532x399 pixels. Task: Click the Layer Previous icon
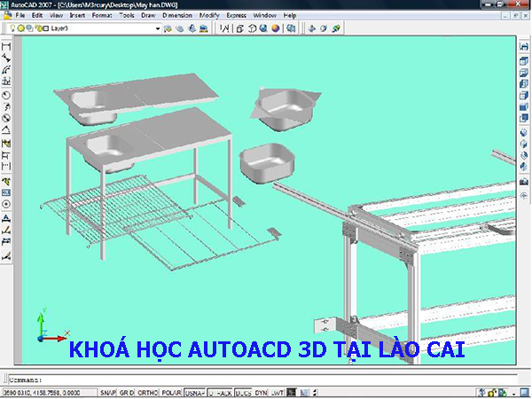tap(192, 28)
